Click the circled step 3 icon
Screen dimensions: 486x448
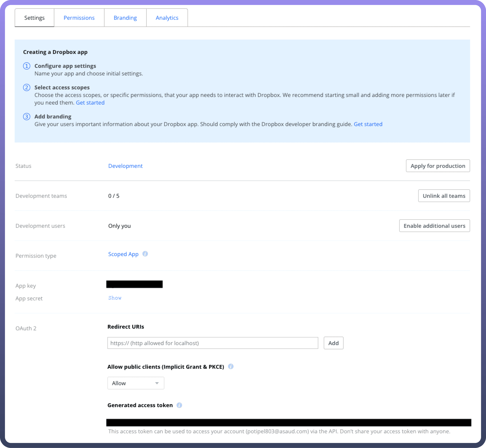tap(27, 117)
